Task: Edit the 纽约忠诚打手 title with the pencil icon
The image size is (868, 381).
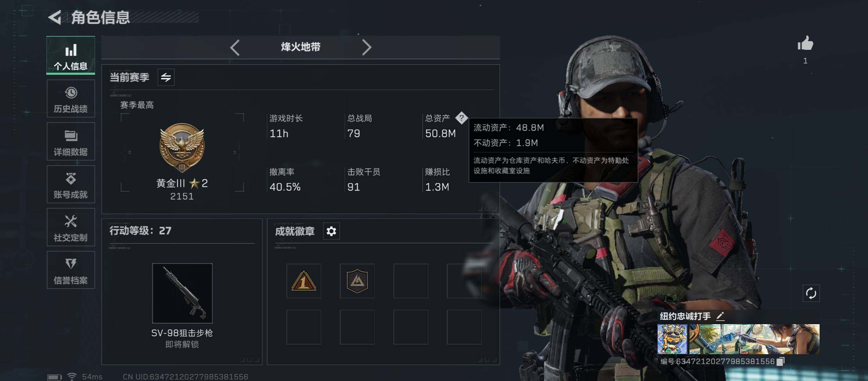Action: click(x=721, y=316)
